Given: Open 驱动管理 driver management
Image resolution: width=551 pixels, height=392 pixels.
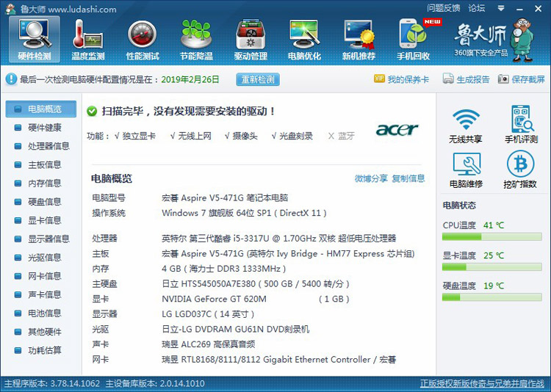Looking at the screenshot, I should pyautogui.click(x=251, y=38).
